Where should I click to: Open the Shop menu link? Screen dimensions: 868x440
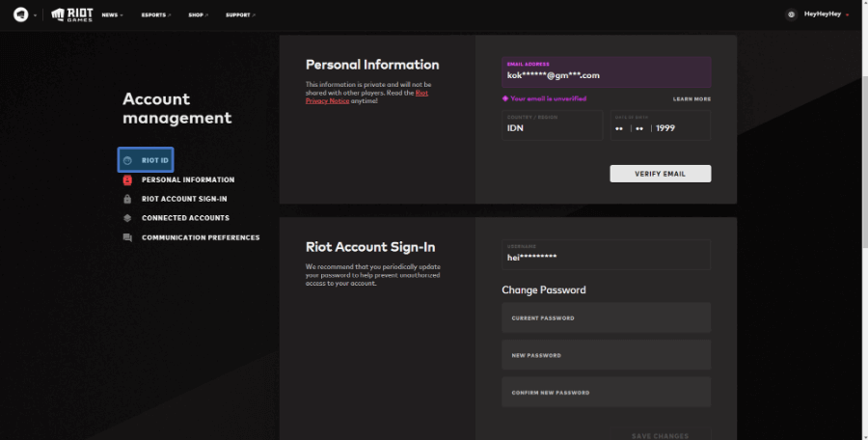point(198,15)
